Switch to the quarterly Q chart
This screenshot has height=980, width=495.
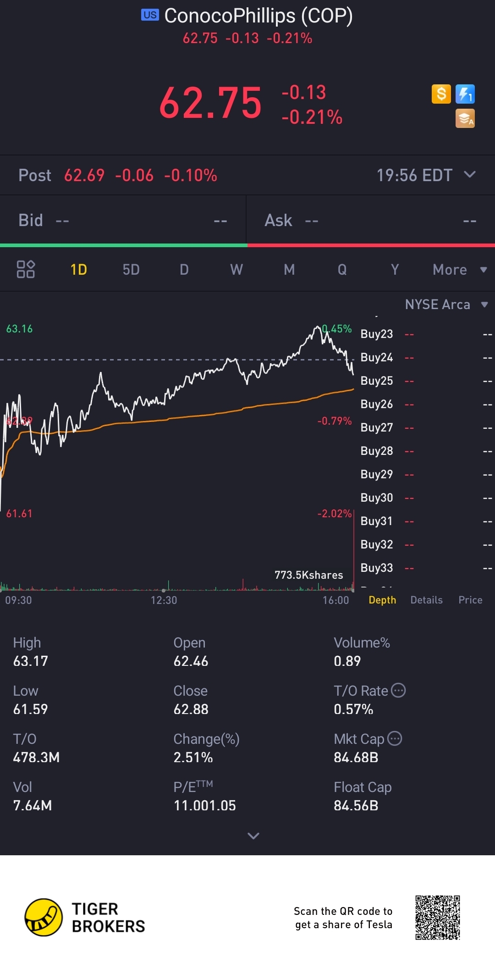click(x=342, y=270)
